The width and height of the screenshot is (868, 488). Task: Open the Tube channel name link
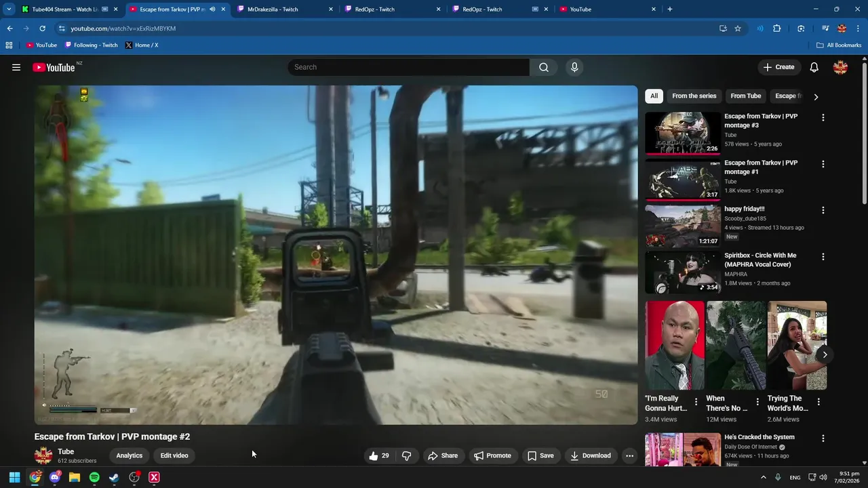pos(66,451)
